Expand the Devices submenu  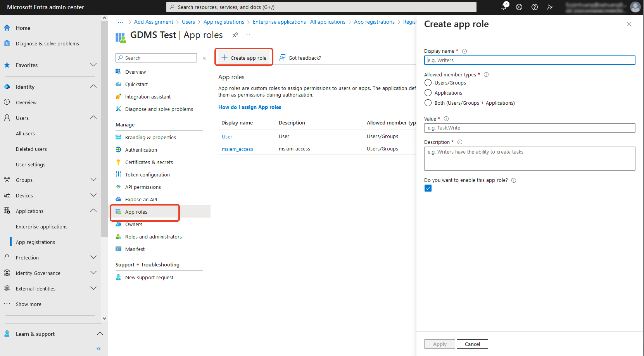pos(93,195)
